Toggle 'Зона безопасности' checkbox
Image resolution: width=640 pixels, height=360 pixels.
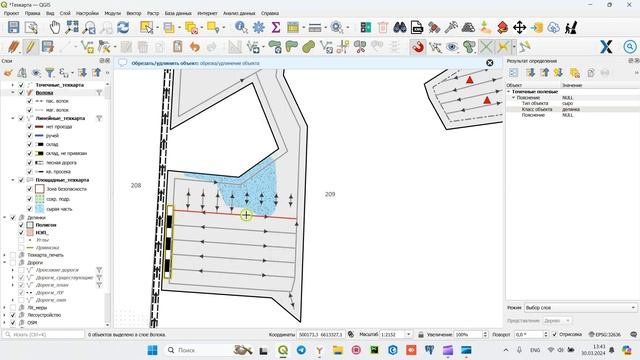click(29, 189)
